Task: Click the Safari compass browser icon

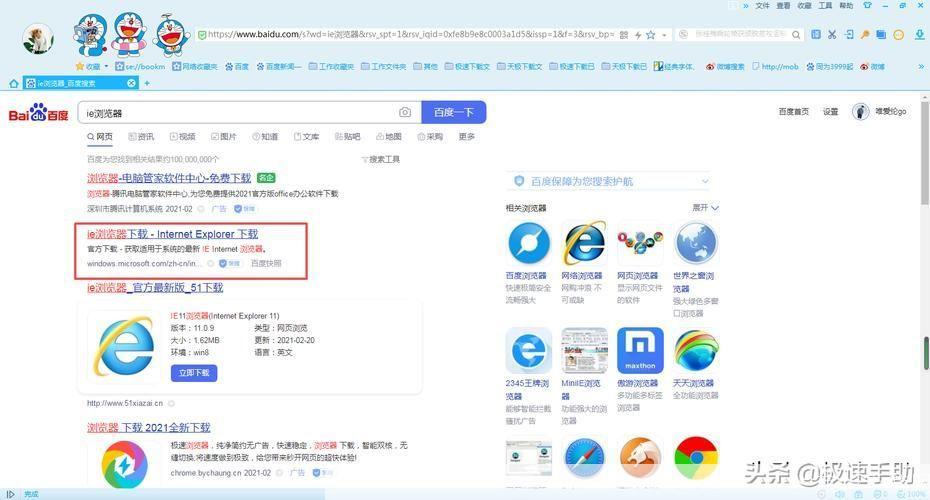Action: [584, 457]
